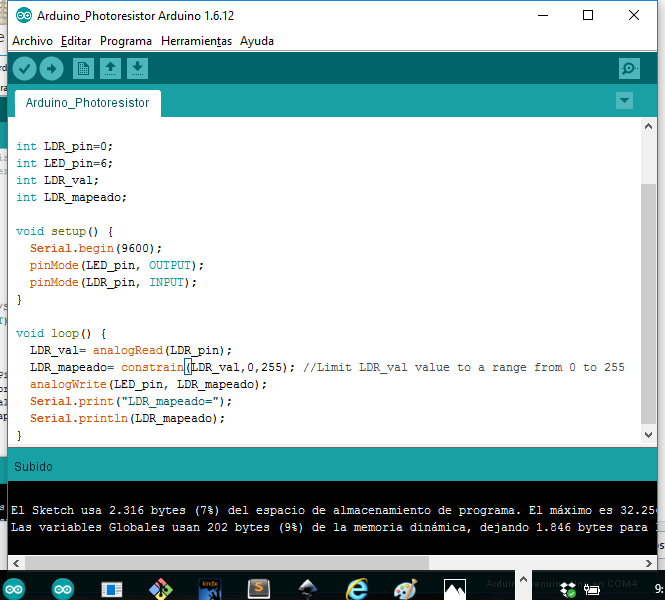Click the second Arduino taskbar icon

pyautogui.click(x=63, y=589)
